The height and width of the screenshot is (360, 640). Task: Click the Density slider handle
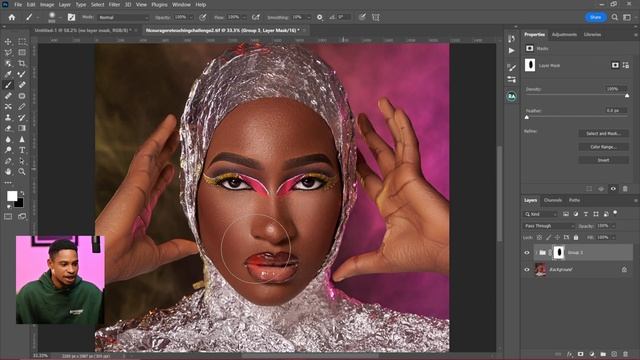tap(627, 96)
